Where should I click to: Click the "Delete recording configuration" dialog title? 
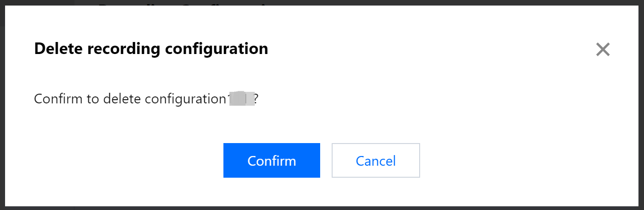click(151, 48)
